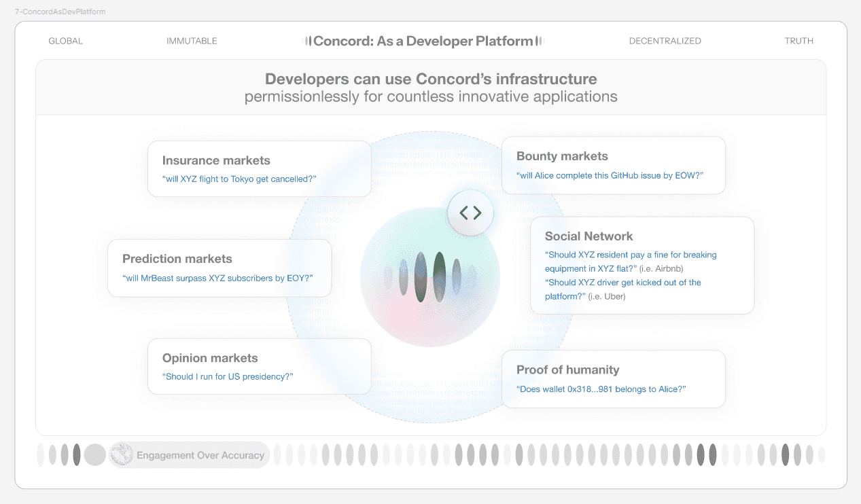Open the Bounty markets card
Screen dimensions: 861x504
tap(614, 165)
